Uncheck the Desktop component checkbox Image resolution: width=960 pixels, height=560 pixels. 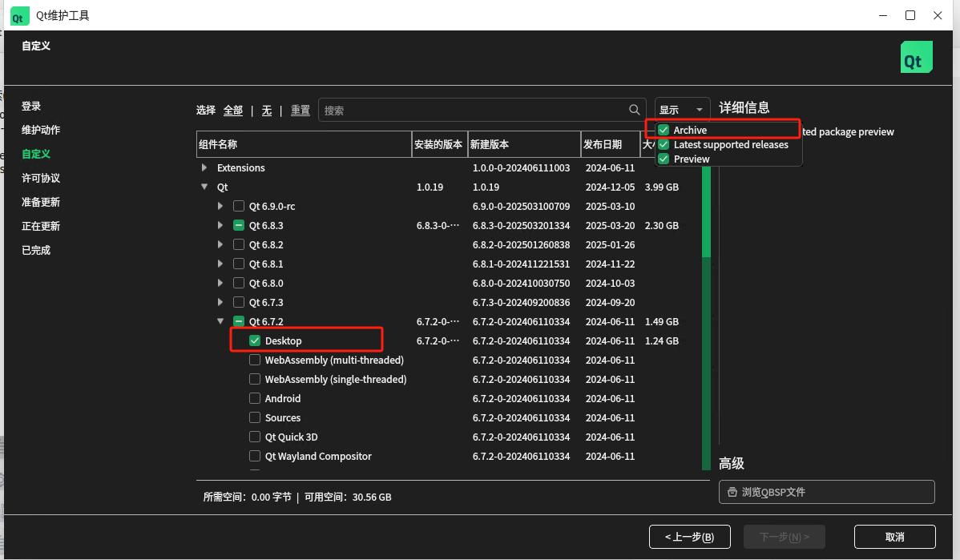[255, 341]
